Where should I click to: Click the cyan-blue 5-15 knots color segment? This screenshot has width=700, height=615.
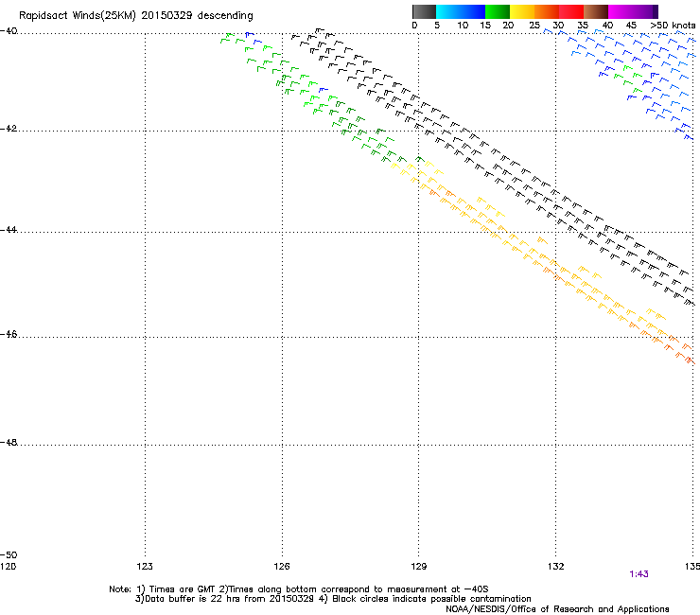(461, 11)
